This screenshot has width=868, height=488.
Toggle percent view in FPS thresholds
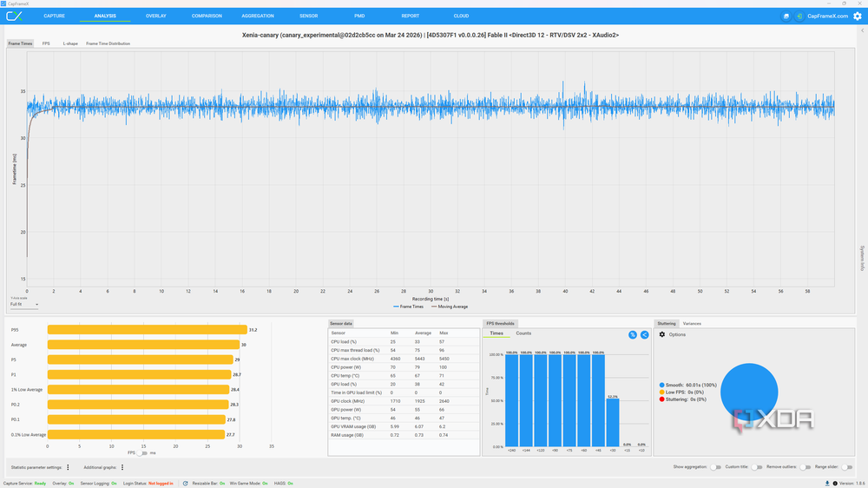click(632, 334)
